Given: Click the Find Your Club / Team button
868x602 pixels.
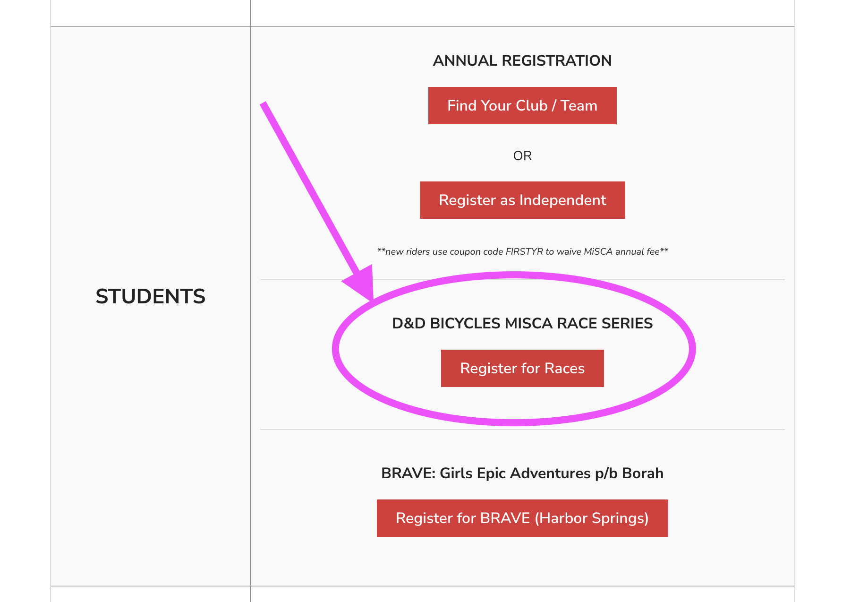Looking at the screenshot, I should (x=522, y=105).
